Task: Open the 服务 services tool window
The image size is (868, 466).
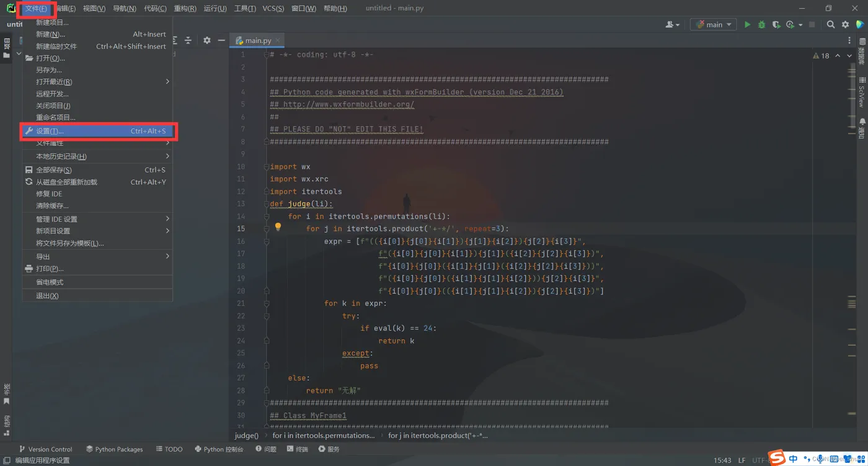Action: (329, 449)
